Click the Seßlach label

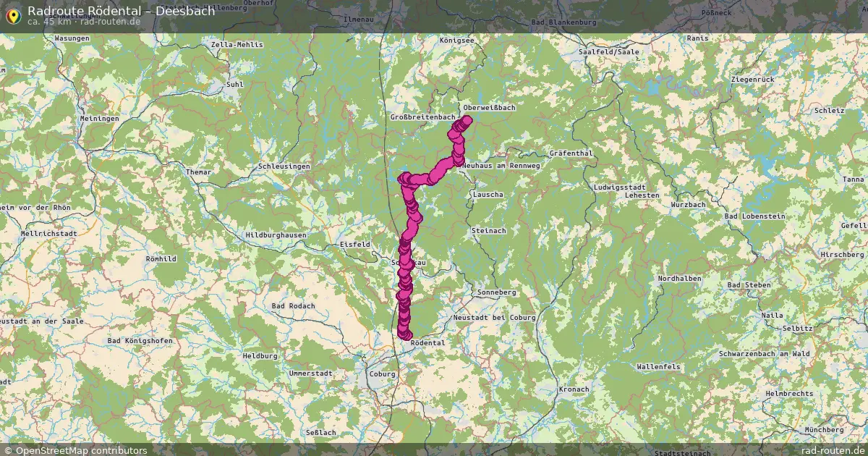coord(320,432)
